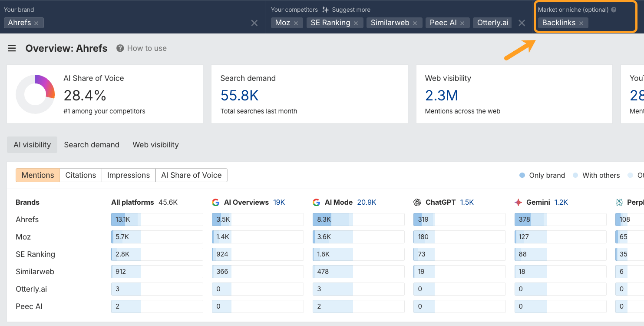The height and width of the screenshot is (326, 644).
Task: Remove the Backlinks niche tag
Action: tap(581, 23)
